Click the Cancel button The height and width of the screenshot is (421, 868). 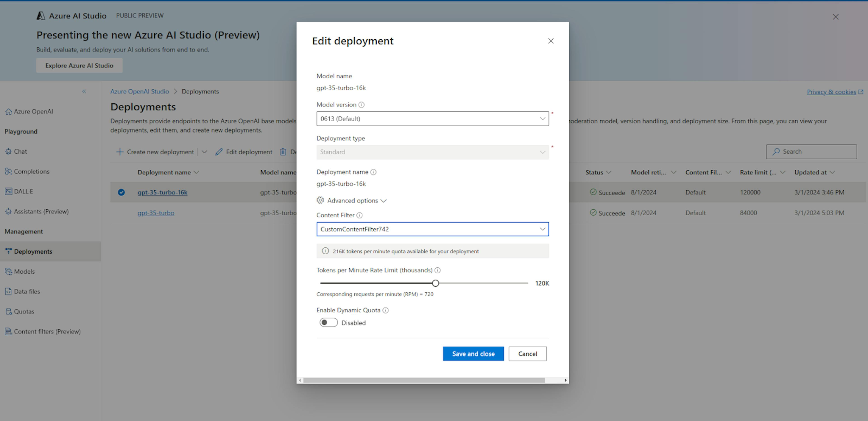click(527, 354)
